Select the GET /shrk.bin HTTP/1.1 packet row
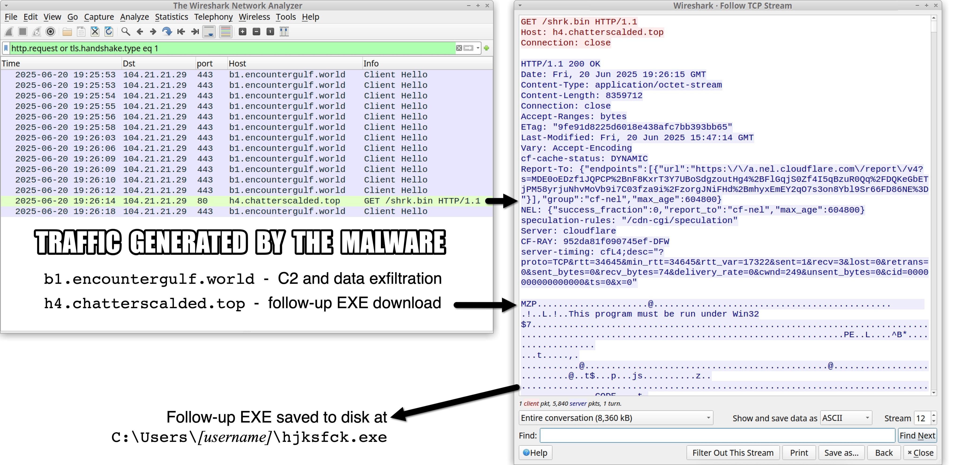This screenshot has width=980, height=465. coord(247,201)
